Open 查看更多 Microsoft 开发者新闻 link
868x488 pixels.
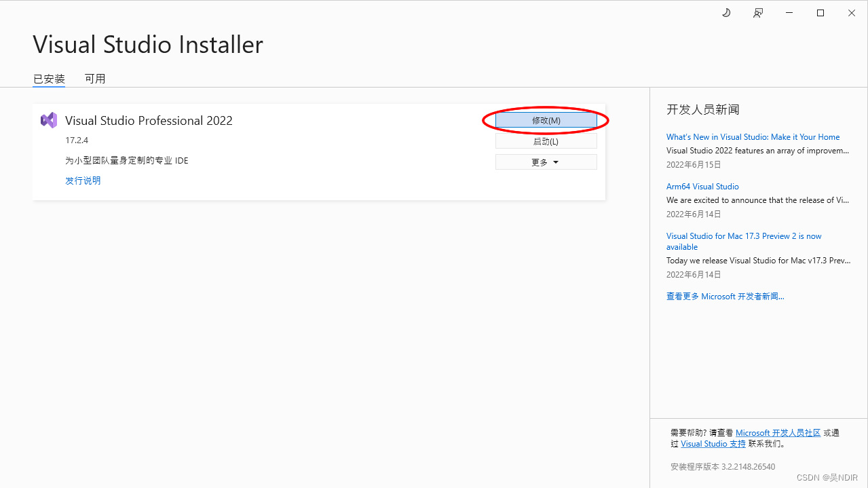(725, 297)
